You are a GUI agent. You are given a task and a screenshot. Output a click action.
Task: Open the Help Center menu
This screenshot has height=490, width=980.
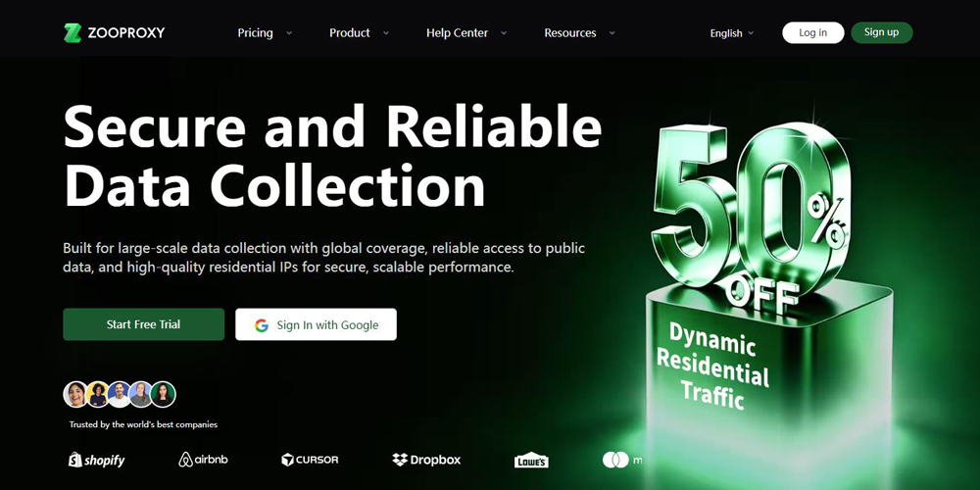(457, 33)
